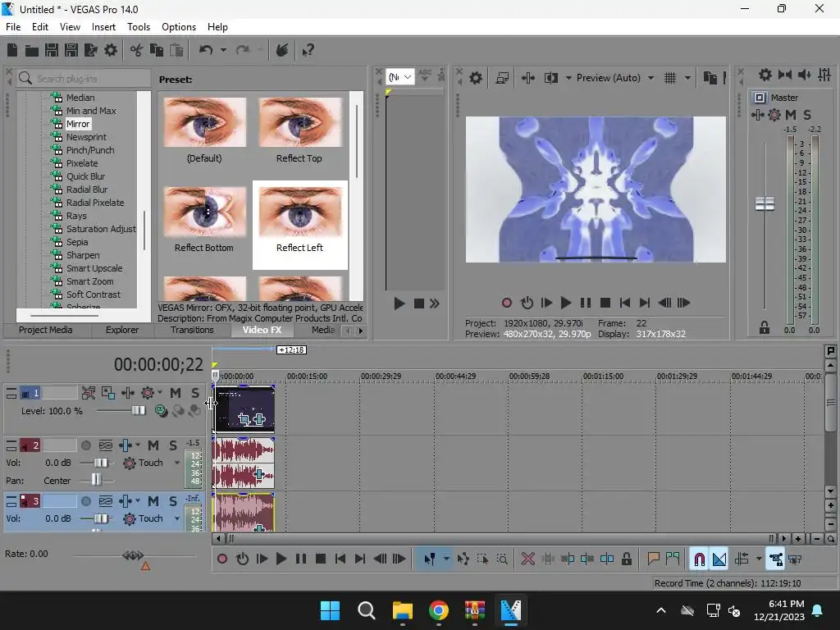Lock the selected event with padlock icon

pos(626,559)
